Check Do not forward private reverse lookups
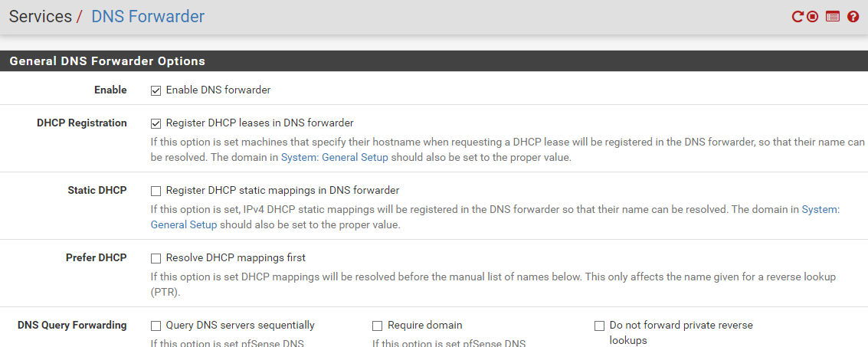Screen dimensions: 868x347 [599, 326]
